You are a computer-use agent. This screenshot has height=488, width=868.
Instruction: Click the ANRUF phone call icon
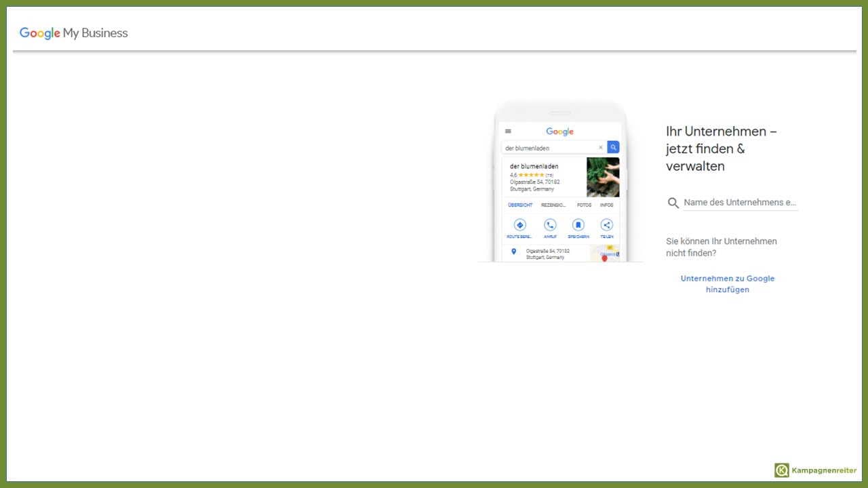(550, 224)
